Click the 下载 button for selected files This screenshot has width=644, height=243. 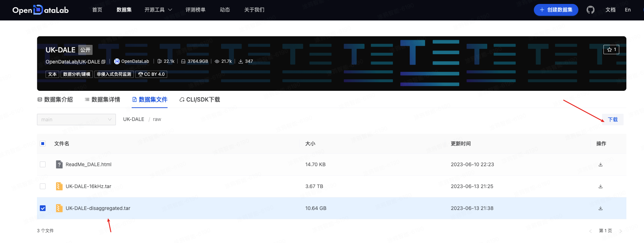613,120
